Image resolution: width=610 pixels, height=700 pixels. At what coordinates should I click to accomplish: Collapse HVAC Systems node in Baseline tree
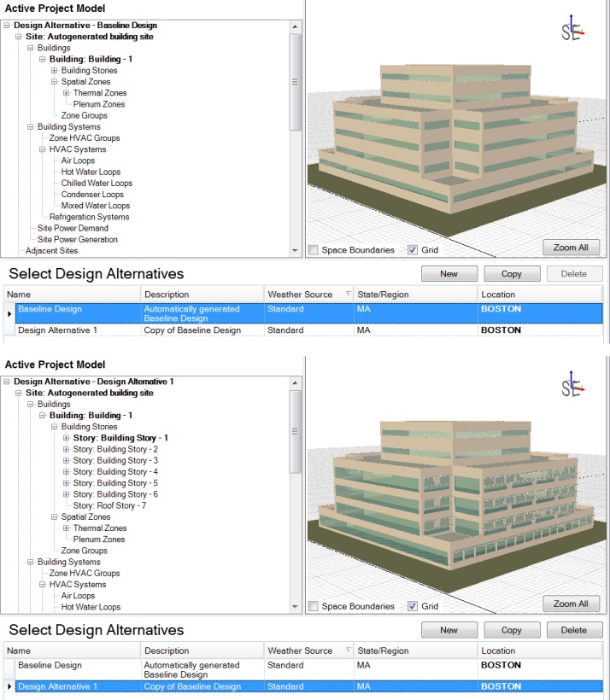tap(42, 149)
